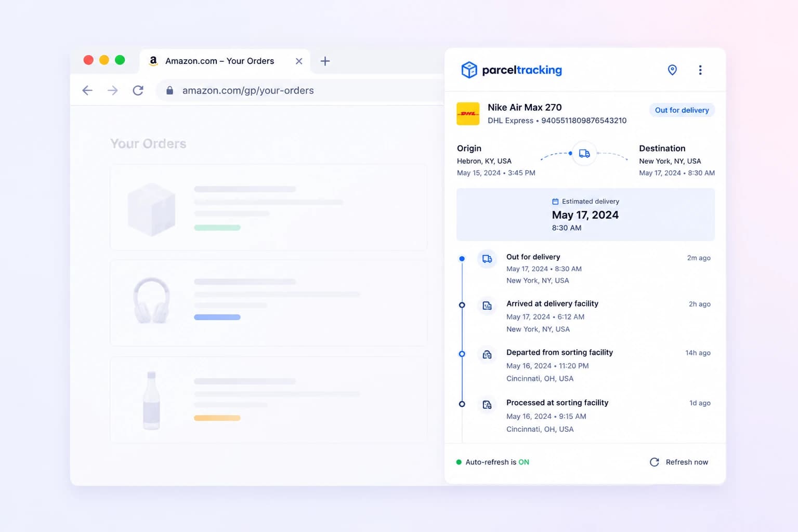Click the circular refresh icon beside Refresh now

(x=655, y=462)
